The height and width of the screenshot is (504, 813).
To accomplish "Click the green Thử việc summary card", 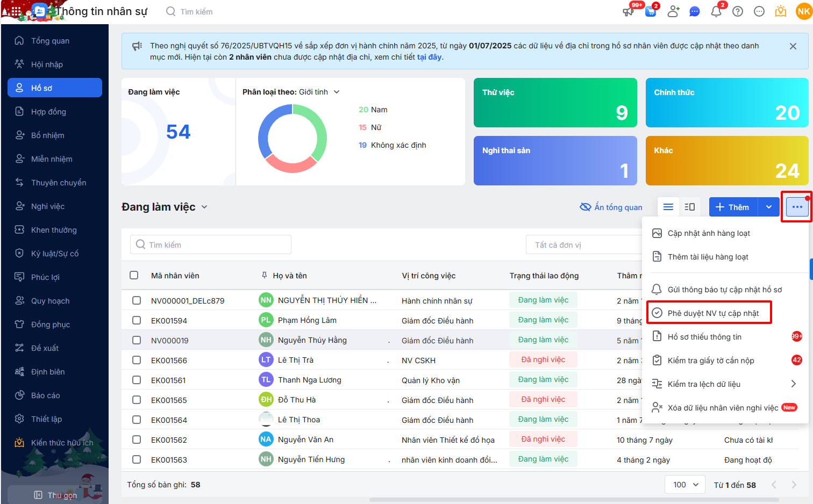I will point(555,103).
